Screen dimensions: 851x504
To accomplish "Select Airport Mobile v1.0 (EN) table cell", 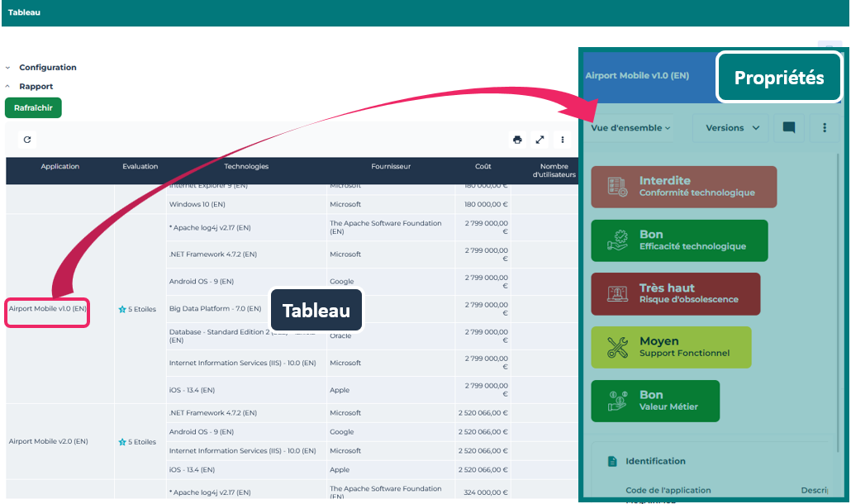I will [x=48, y=309].
